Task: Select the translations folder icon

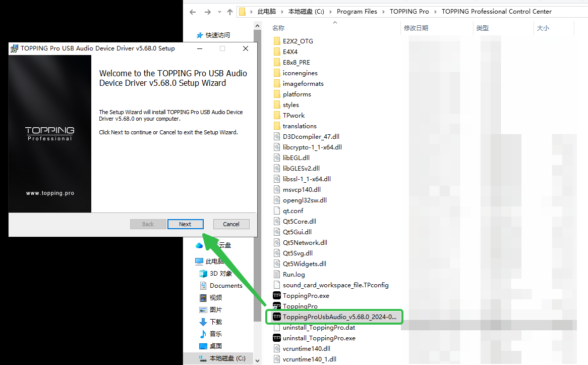Action: point(276,126)
